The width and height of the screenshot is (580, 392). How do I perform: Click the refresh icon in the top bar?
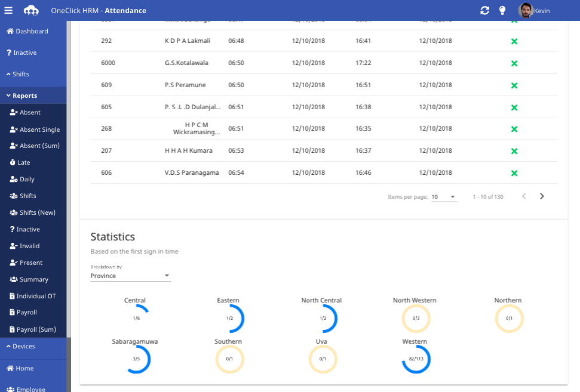click(x=485, y=10)
